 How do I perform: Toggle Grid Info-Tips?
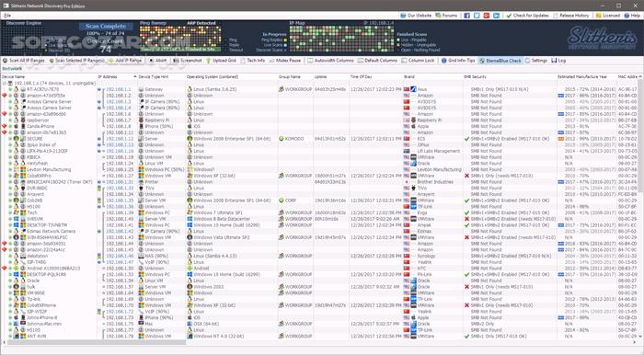(x=458, y=61)
